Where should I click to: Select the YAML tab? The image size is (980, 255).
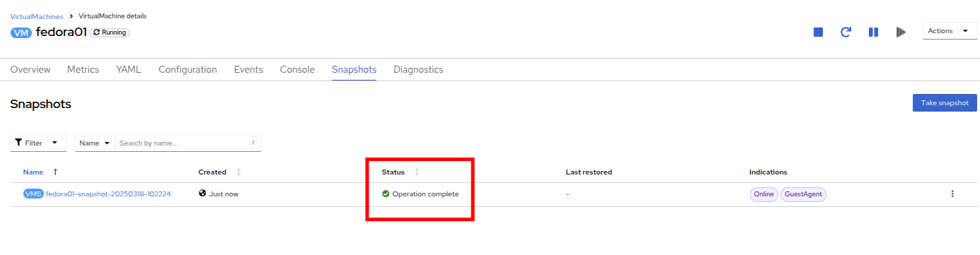129,69
